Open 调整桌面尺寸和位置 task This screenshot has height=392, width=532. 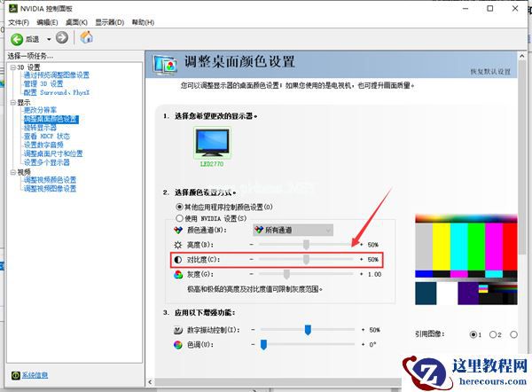(x=53, y=153)
